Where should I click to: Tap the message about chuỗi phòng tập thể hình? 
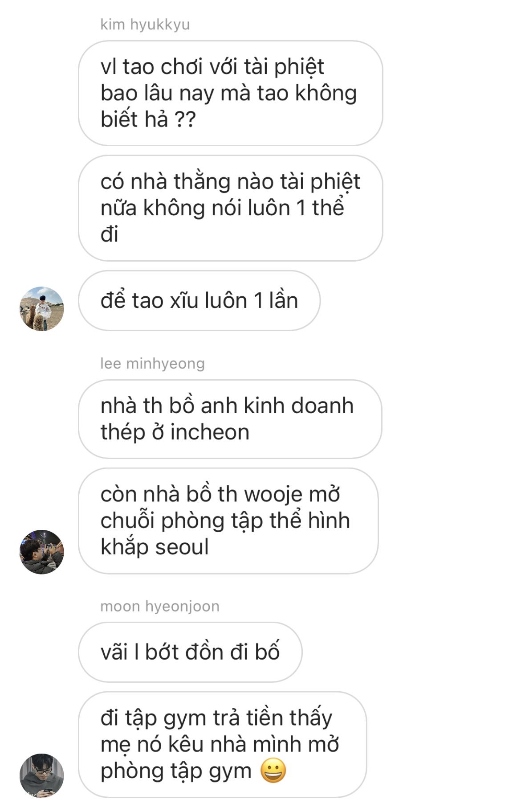coord(228,521)
